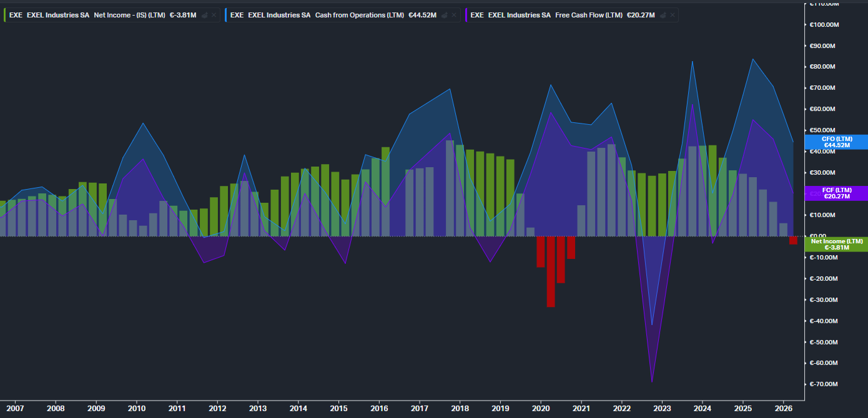Click the 2023 label on the time axis
868x418 pixels.
coord(662,409)
